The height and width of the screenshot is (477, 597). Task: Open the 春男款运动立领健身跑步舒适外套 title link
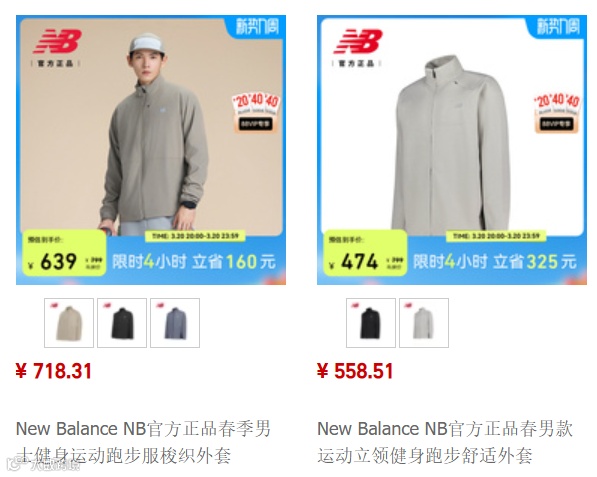(445, 442)
